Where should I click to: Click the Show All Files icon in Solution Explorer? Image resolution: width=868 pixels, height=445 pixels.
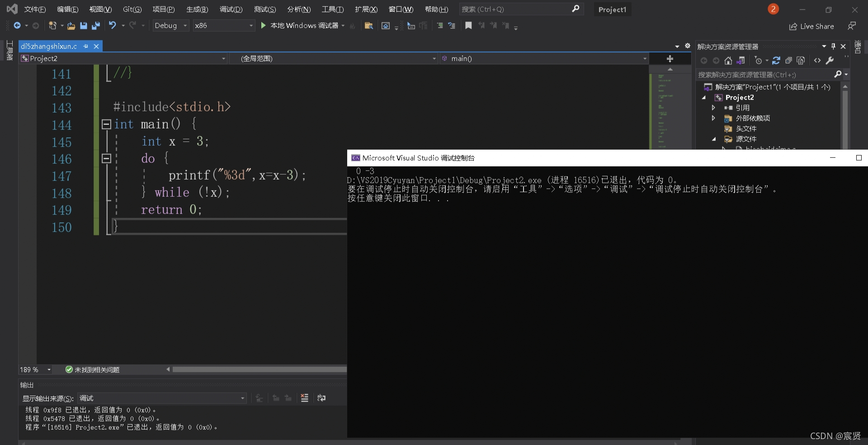[x=801, y=61]
